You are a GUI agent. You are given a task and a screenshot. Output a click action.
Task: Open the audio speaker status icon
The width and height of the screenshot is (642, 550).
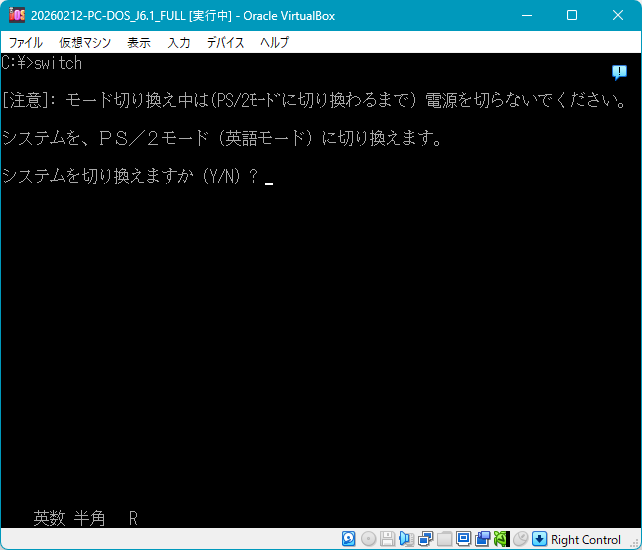(x=406, y=539)
